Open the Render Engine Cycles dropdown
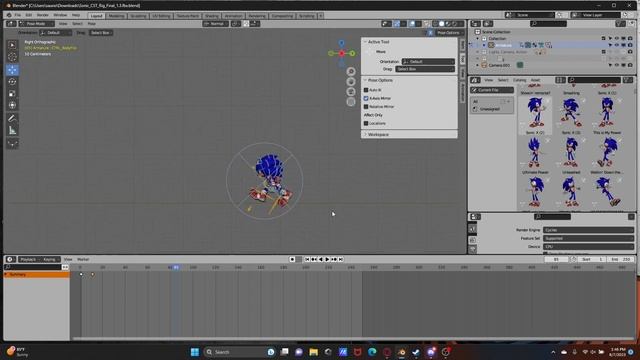Image resolution: width=640 pixels, height=360 pixels. click(x=588, y=230)
